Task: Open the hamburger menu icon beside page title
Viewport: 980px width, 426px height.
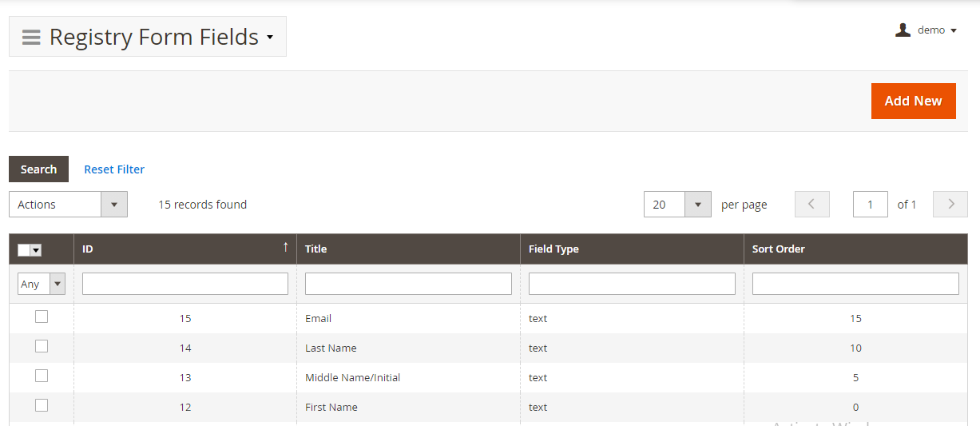Action: click(31, 38)
